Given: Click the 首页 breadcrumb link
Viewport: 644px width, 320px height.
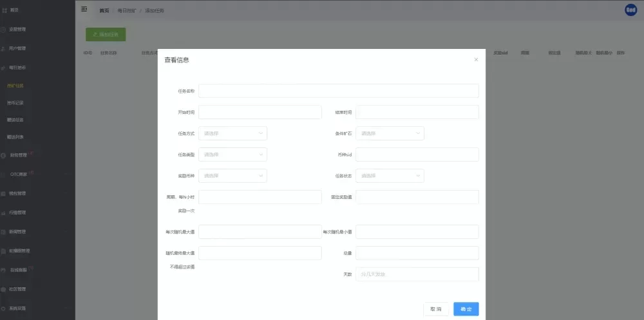Looking at the screenshot, I should pyautogui.click(x=104, y=11).
